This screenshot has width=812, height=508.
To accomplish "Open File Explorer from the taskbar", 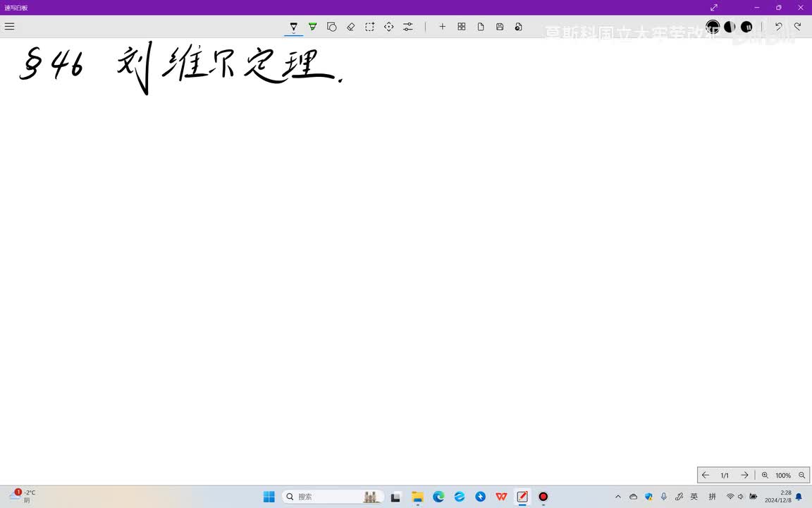I will [417, 497].
